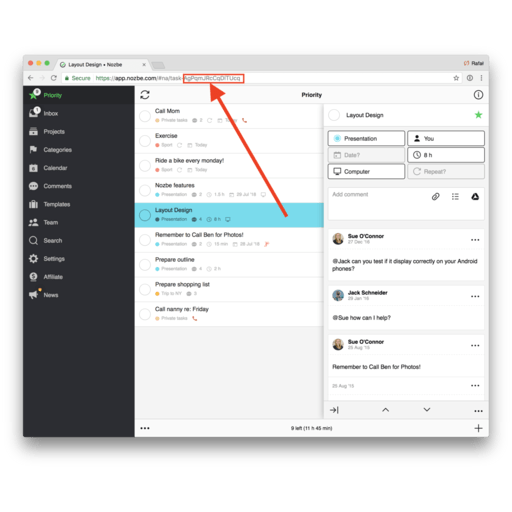Viewport: 512px width, 512px height.
Task: Check off the Exercise task circle
Action: tap(145, 141)
